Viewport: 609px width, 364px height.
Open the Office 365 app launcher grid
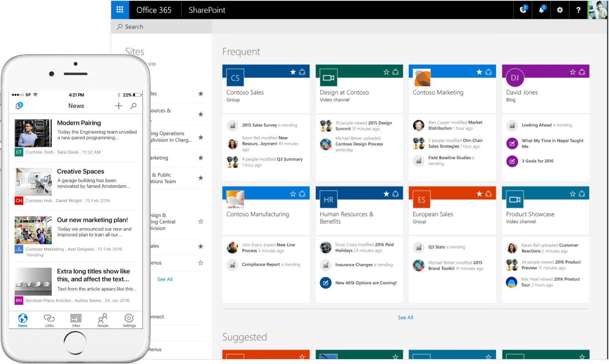tap(120, 10)
